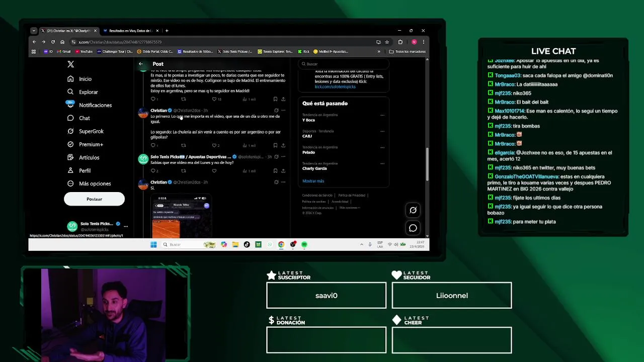The height and width of the screenshot is (362, 644).
Task: Open Premium+ in the X sidebar
Action: 86,144
